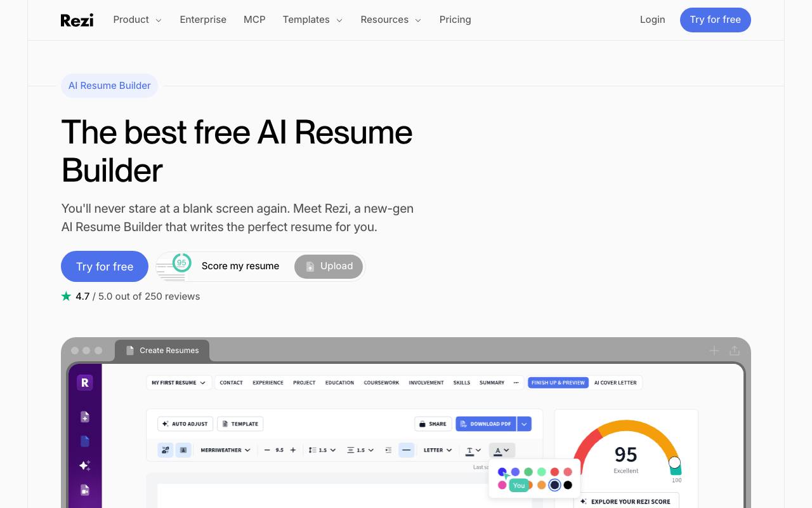Open the font color A dropdown

(502, 450)
